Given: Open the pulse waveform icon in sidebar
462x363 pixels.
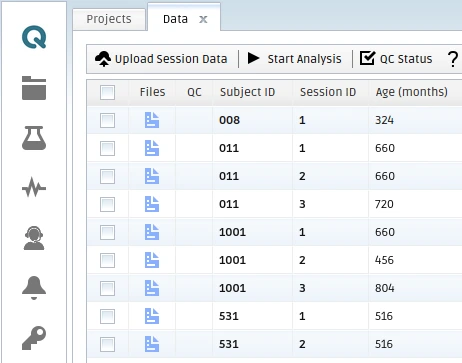Looking at the screenshot, I should (x=34, y=188).
